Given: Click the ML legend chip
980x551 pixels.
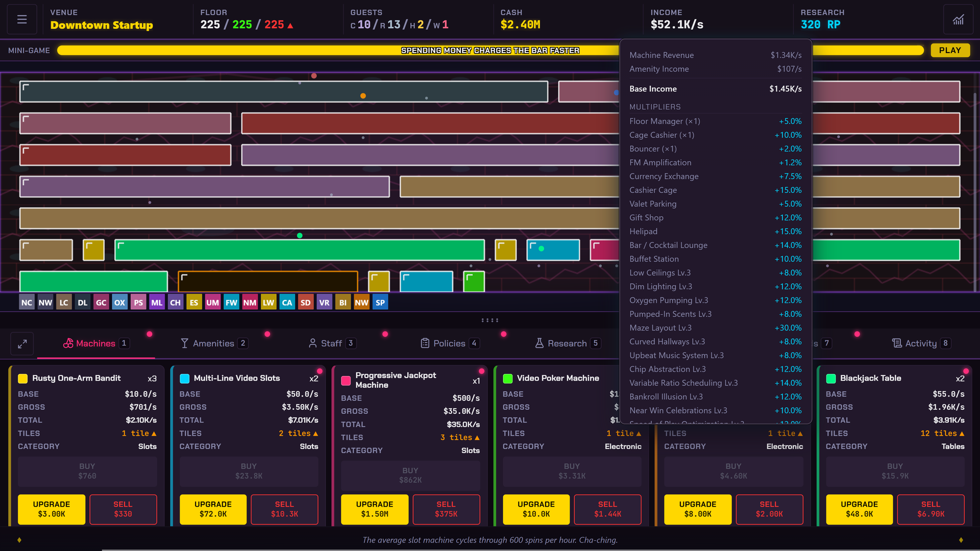Looking at the screenshot, I should pyautogui.click(x=157, y=303).
